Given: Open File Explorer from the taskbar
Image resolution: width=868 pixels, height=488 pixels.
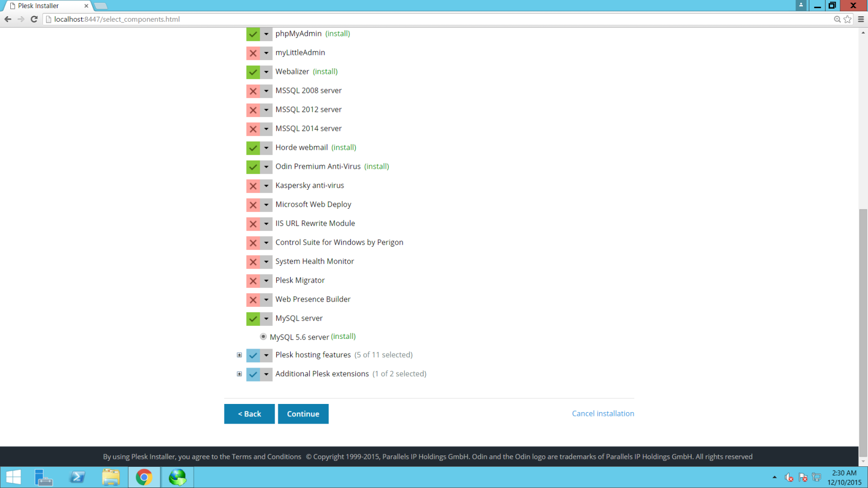Looking at the screenshot, I should pos(111,478).
